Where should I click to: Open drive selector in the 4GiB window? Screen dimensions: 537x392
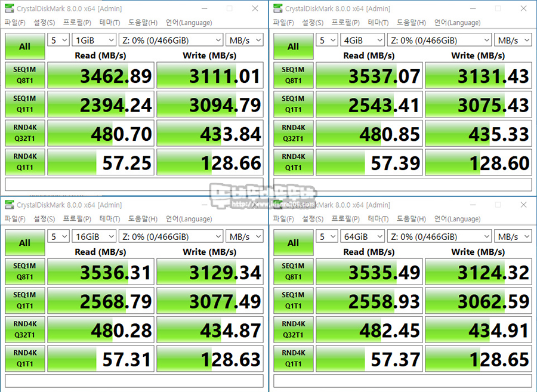(439, 40)
